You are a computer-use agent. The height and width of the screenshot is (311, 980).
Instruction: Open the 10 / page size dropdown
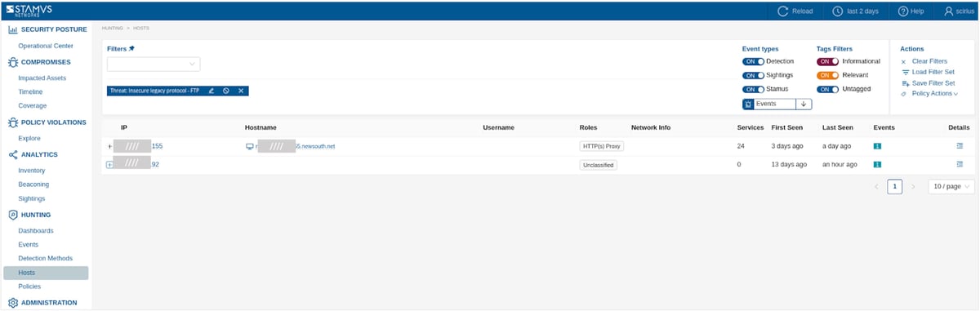[x=951, y=187]
